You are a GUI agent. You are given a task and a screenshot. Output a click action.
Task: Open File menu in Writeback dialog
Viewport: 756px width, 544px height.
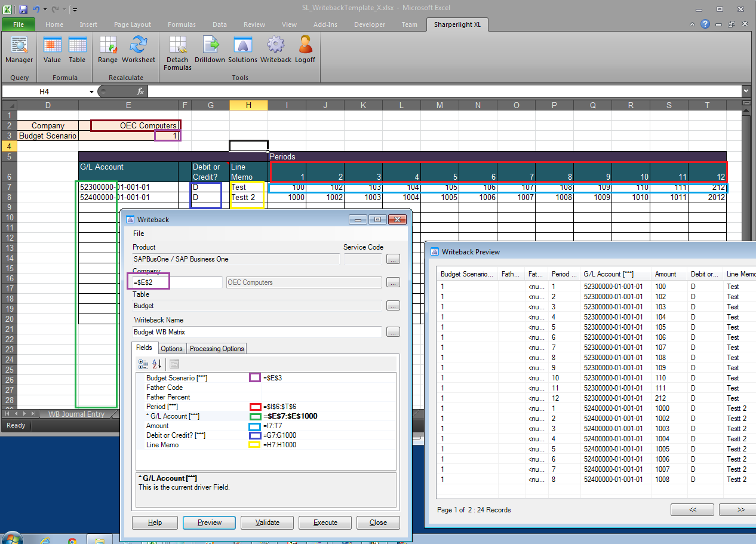[139, 233]
